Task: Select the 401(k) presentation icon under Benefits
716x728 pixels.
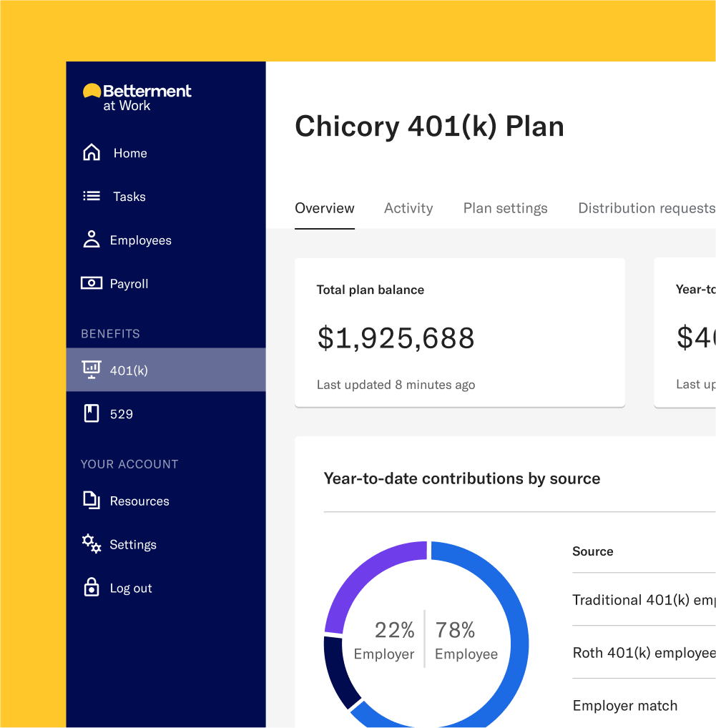Action: (x=91, y=369)
